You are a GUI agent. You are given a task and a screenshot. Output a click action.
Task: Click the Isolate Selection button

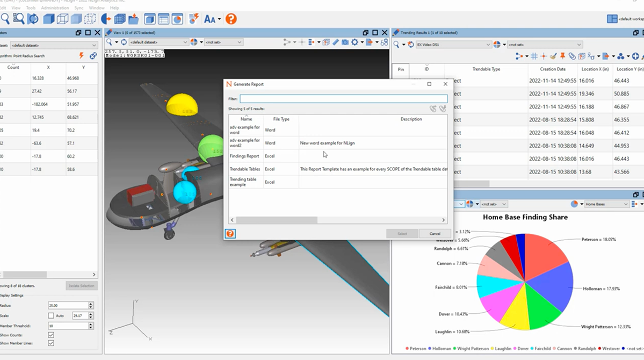pyautogui.click(x=81, y=286)
